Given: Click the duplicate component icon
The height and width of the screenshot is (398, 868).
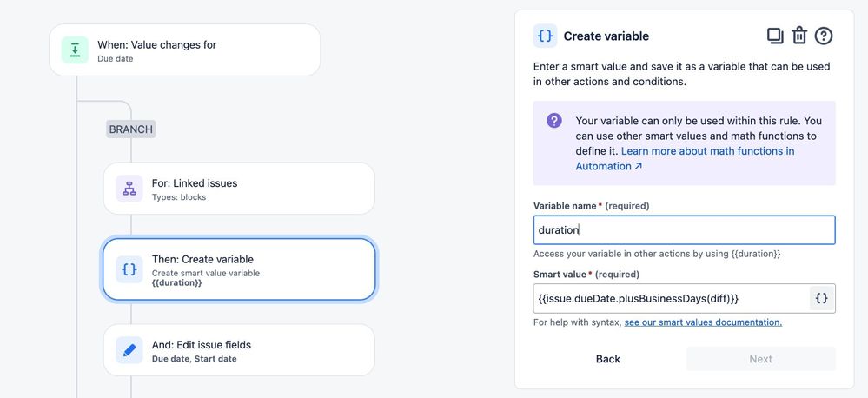Looking at the screenshot, I should (x=775, y=36).
